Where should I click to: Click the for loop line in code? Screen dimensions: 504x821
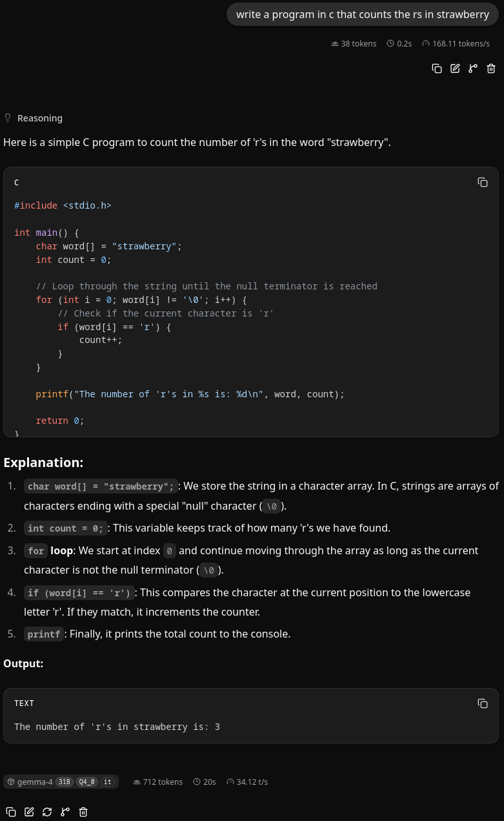[x=141, y=300]
